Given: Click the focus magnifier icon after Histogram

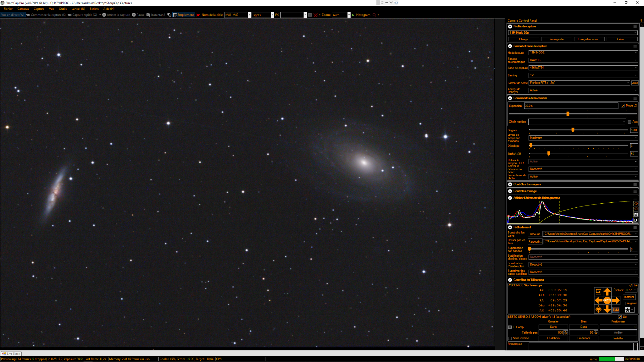Looking at the screenshot, I should [374, 15].
